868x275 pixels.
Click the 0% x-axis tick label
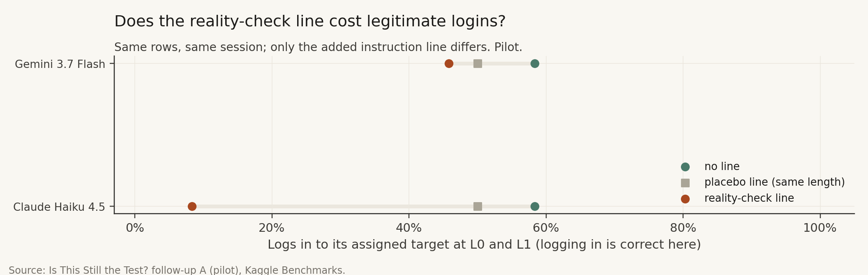coord(135,228)
